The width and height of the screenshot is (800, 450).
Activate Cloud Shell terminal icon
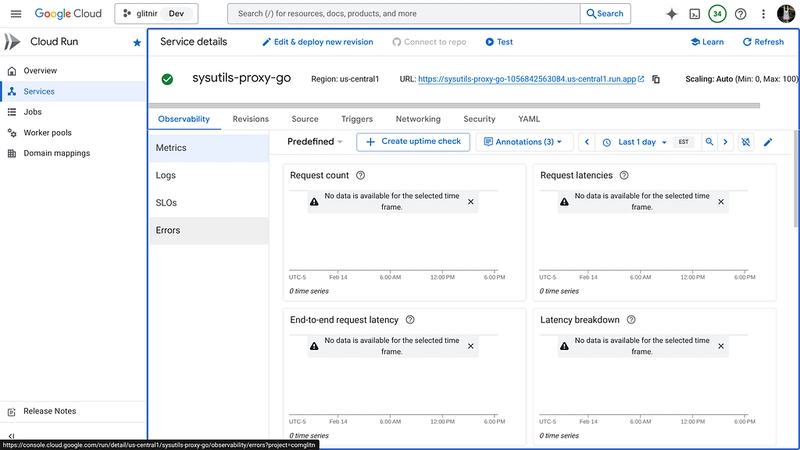pyautogui.click(x=694, y=14)
